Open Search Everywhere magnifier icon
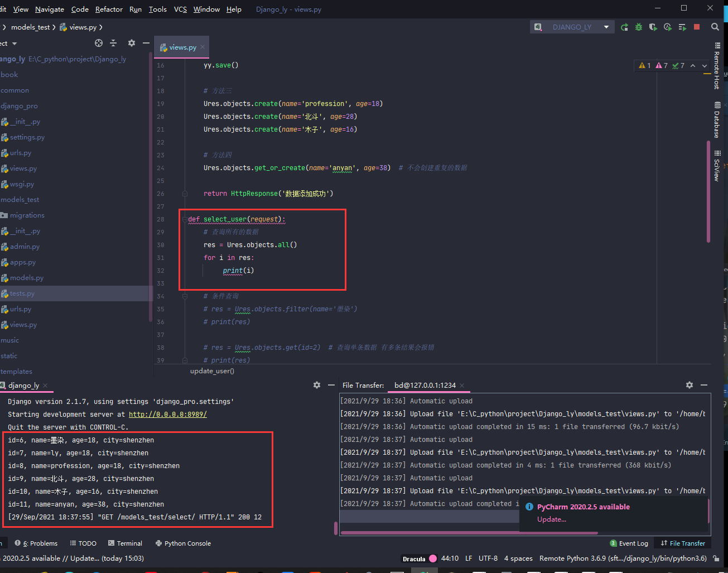The height and width of the screenshot is (573, 728). tap(715, 27)
